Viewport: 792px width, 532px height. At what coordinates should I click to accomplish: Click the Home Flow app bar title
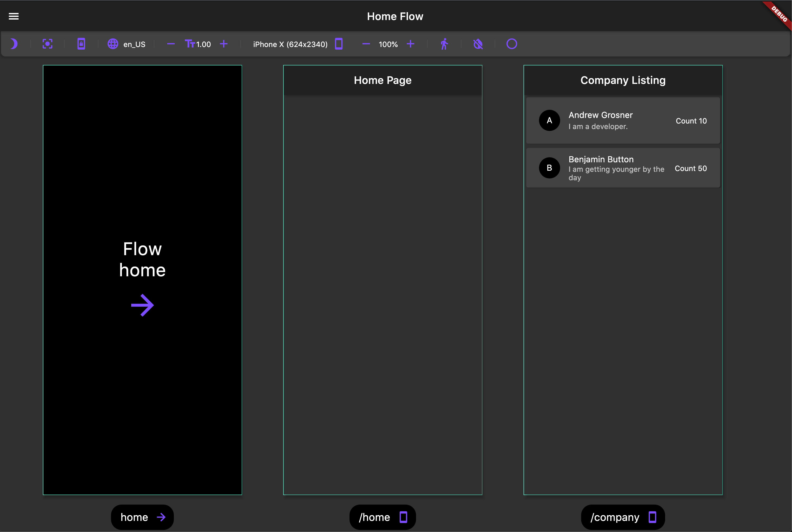click(395, 16)
